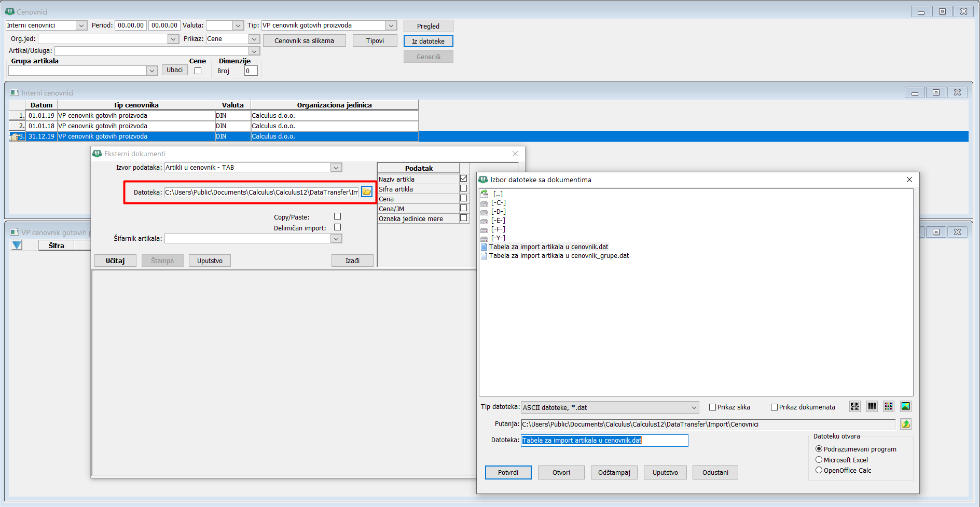This screenshot has width=980, height=507.
Task: Tick the Copy/Paste checkbox
Action: click(338, 216)
